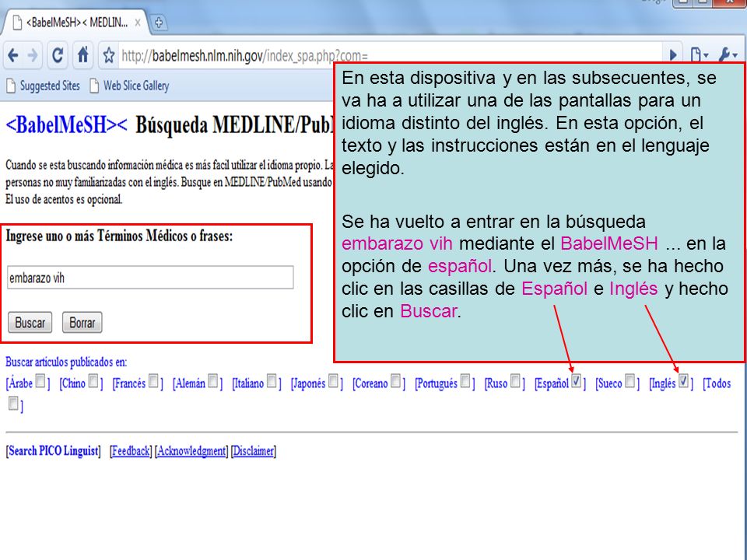
Task: Uncheck the Español language checkbox
Action: [x=577, y=381]
